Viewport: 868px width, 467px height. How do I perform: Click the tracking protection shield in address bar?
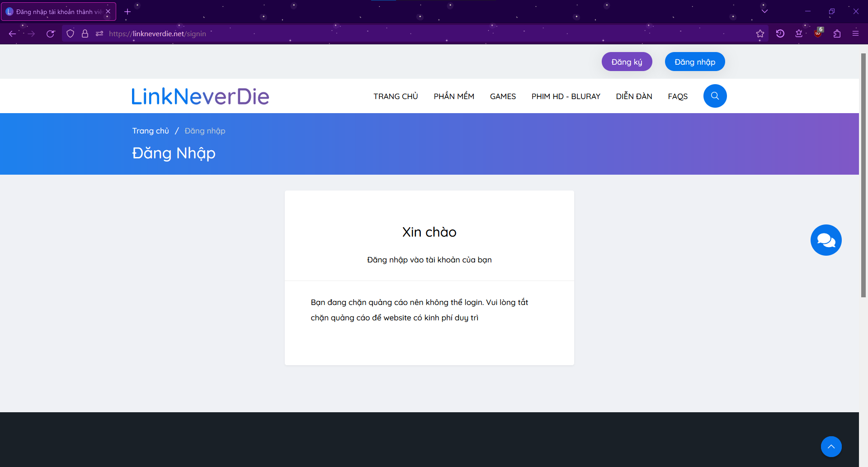point(70,33)
